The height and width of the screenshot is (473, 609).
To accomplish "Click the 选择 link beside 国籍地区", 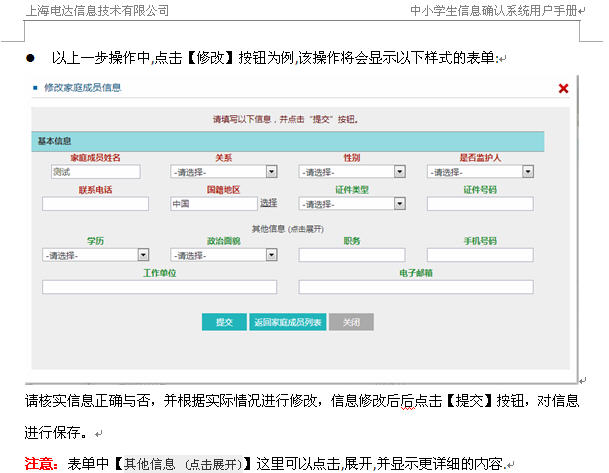I will (x=268, y=203).
